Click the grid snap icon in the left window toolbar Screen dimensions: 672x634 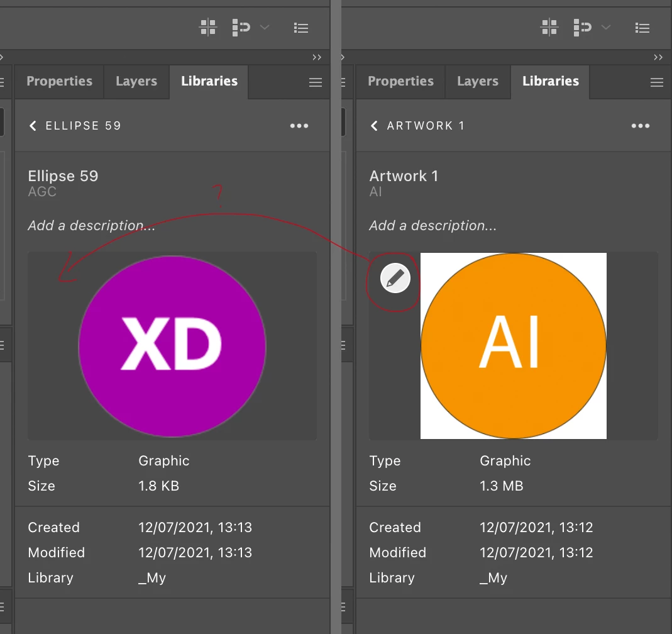(208, 28)
